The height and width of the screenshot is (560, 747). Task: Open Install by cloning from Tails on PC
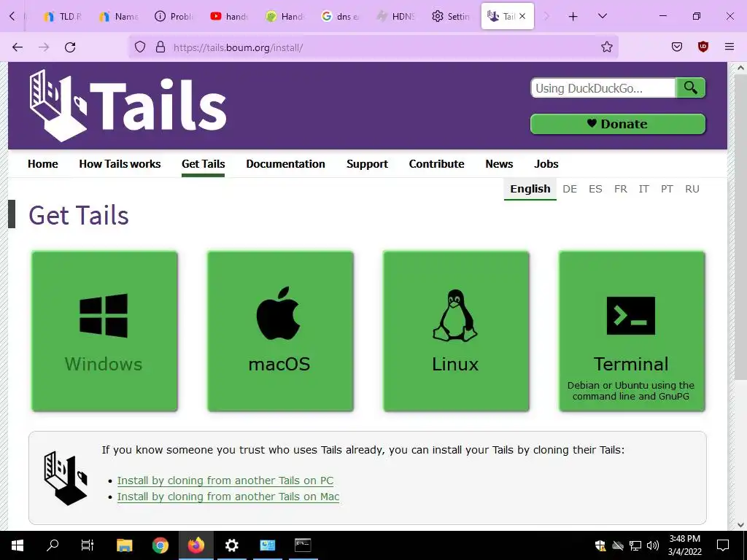(x=225, y=481)
